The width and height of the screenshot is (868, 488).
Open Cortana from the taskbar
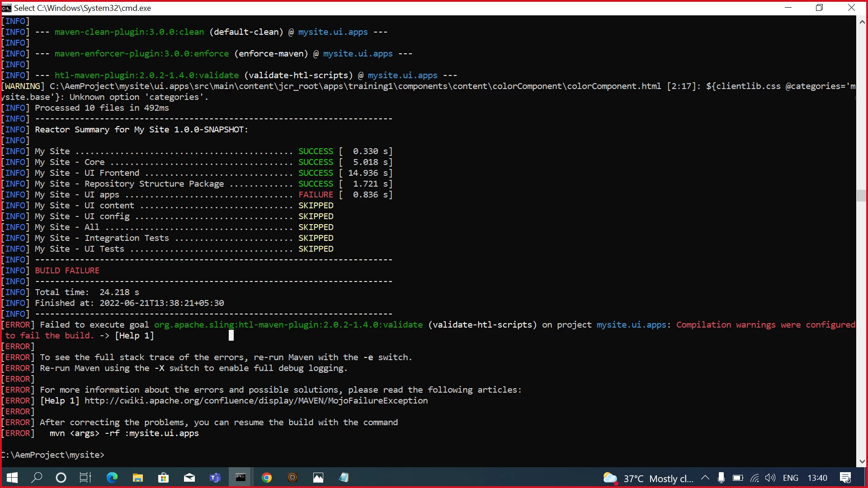[x=61, y=478]
